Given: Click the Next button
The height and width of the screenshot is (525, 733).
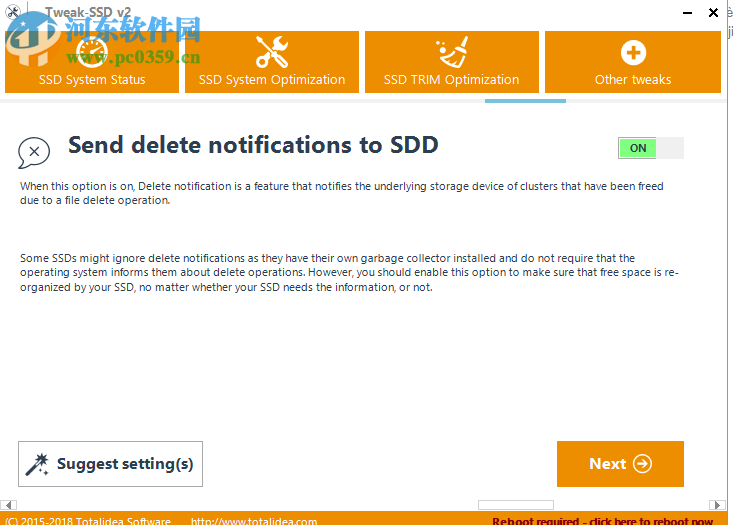Looking at the screenshot, I should tap(620, 464).
